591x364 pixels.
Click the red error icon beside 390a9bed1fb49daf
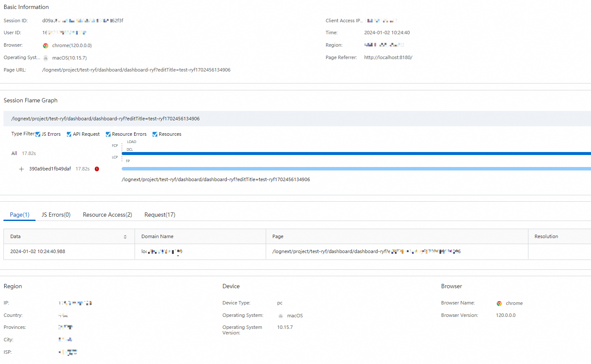pyautogui.click(x=97, y=169)
